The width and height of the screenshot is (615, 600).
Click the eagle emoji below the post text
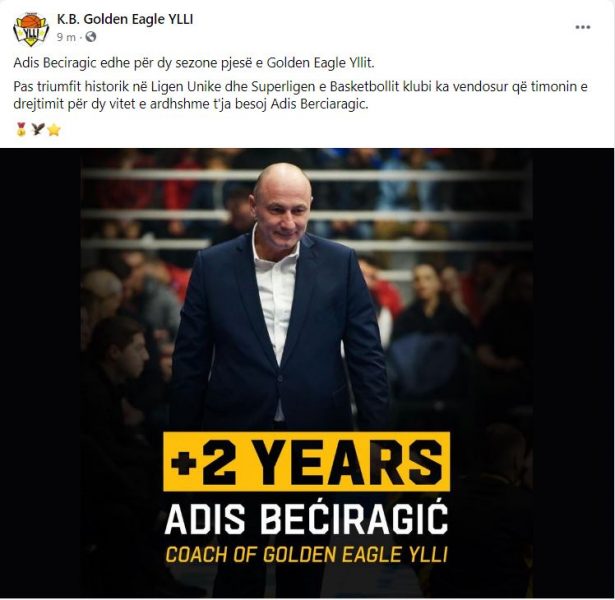coord(37,129)
